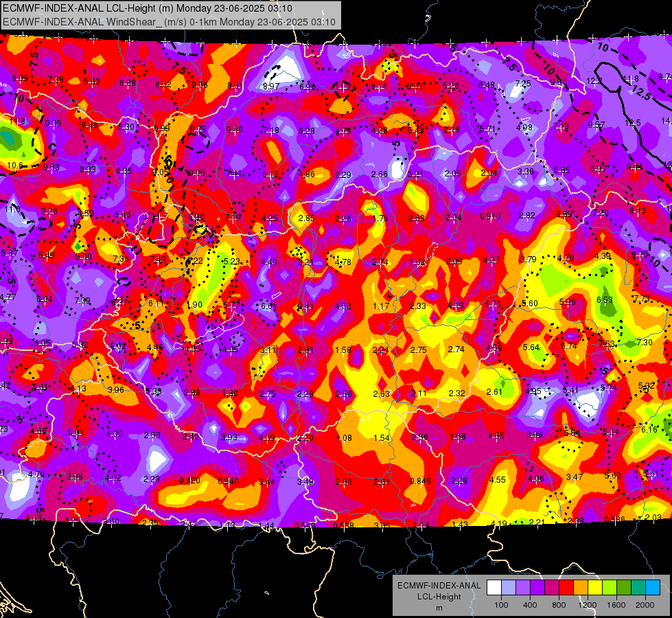Viewport: 672px width, 618px height.
Task: Click the wind shear value 1.08
Action: 344,438
